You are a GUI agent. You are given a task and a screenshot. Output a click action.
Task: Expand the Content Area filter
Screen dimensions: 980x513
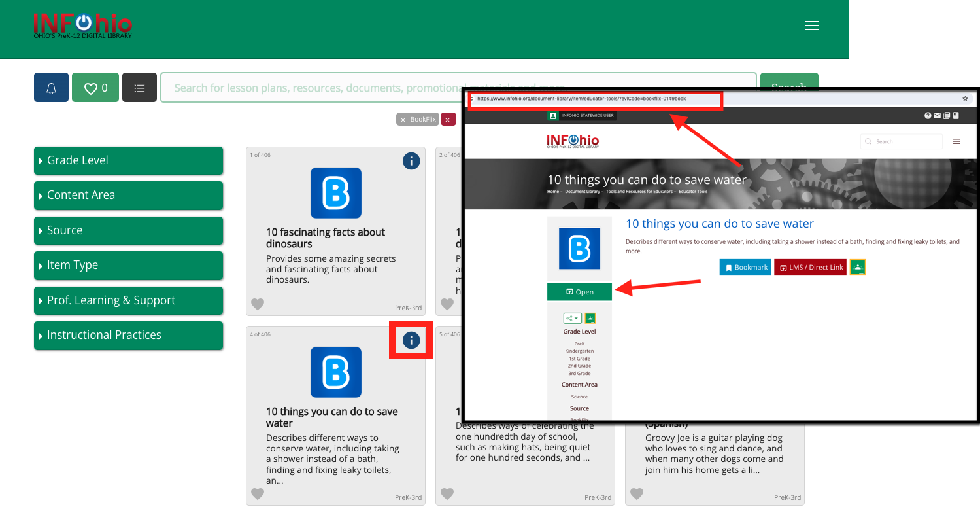point(128,195)
